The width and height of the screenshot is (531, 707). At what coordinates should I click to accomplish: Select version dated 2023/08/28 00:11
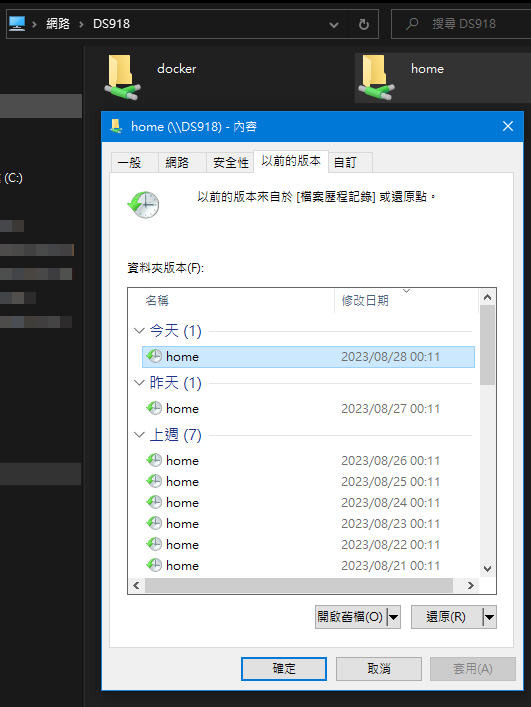pyautogui.click(x=308, y=357)
